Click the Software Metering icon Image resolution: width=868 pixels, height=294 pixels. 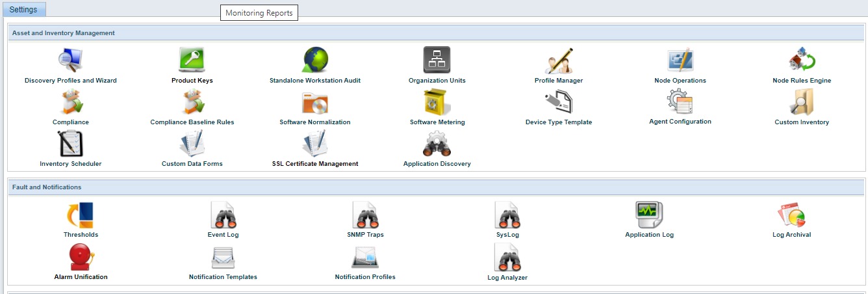click(x=437, y=102)
